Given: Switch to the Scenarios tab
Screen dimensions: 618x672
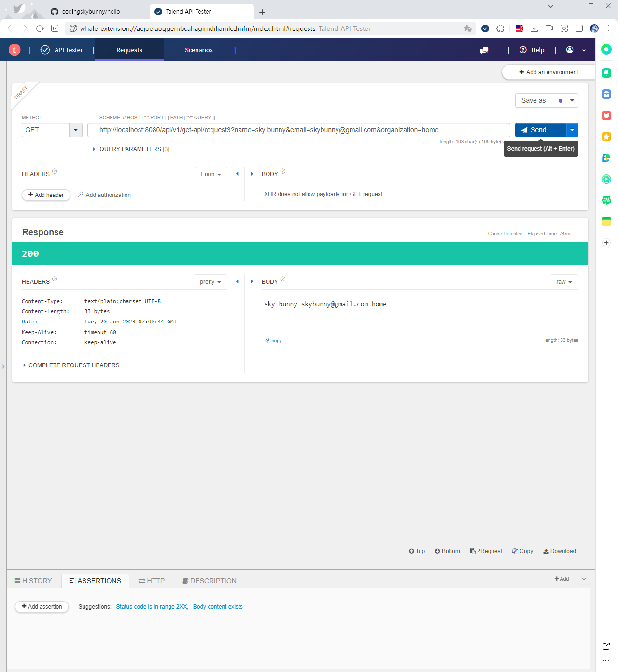Looking at the screenshot, I should click(199, 50).
